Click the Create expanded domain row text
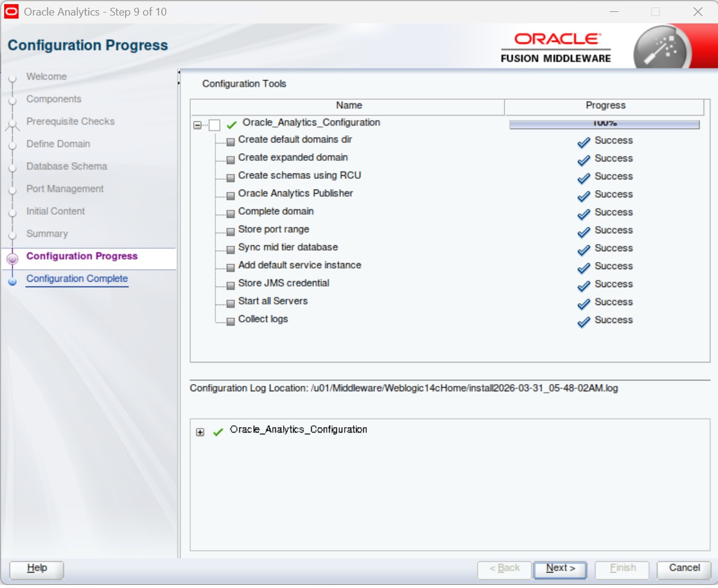718x588 pixels. coord(293,158)
